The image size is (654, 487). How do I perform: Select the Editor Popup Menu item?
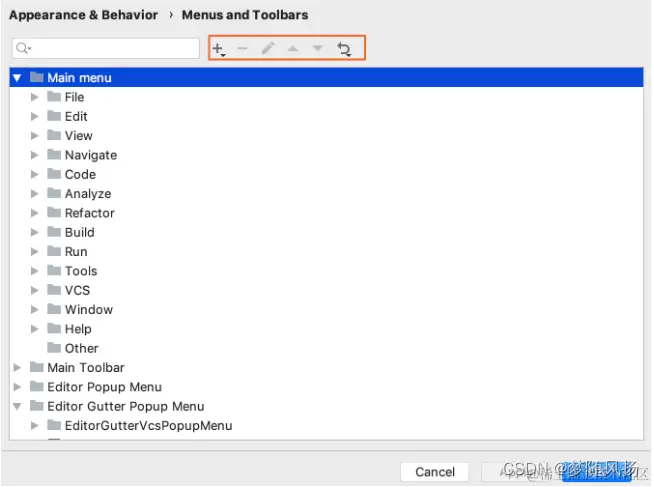(104, 387)
